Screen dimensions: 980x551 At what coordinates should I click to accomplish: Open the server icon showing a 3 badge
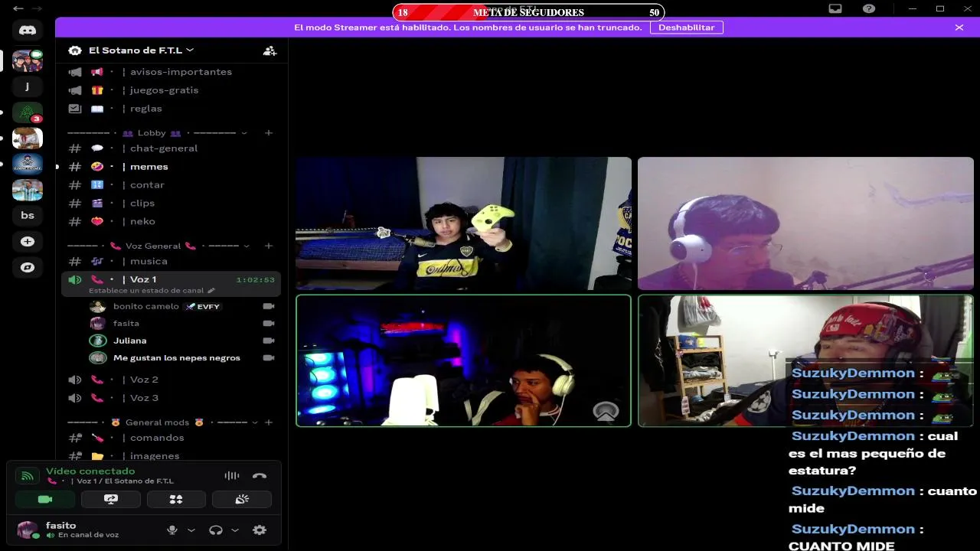(x=28, y=112)
